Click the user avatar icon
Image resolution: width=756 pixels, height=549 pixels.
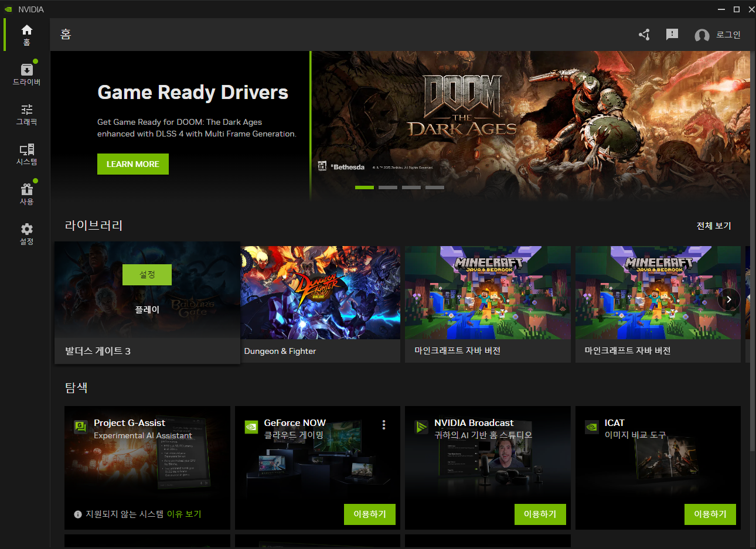click(701, 36)
